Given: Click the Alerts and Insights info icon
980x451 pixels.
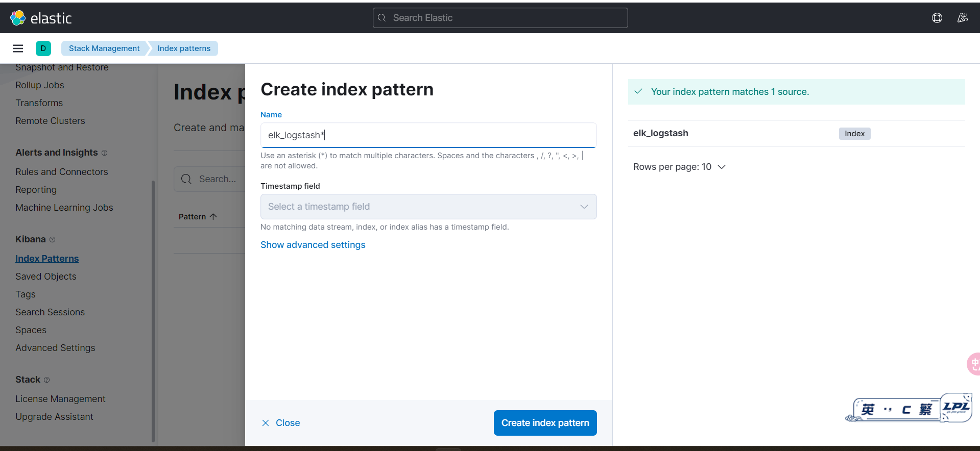Looking at the screenshot, I should pos(104,153).
